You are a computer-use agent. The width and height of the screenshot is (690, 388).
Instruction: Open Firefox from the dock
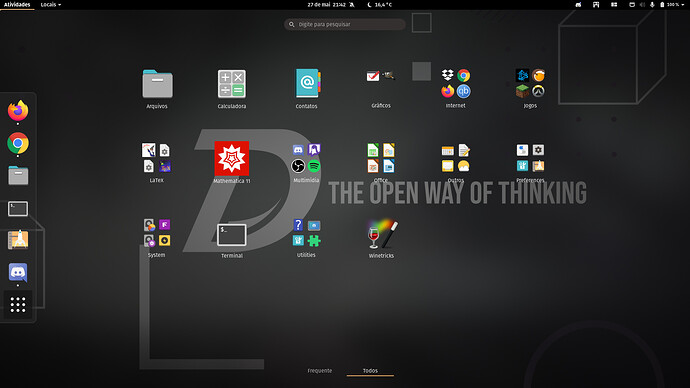pyautogui.click(x=18, y=110)
